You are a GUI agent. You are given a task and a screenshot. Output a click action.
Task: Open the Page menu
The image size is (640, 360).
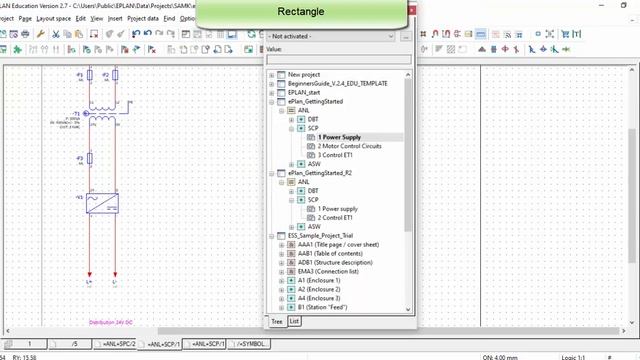(x=25, y=18)
